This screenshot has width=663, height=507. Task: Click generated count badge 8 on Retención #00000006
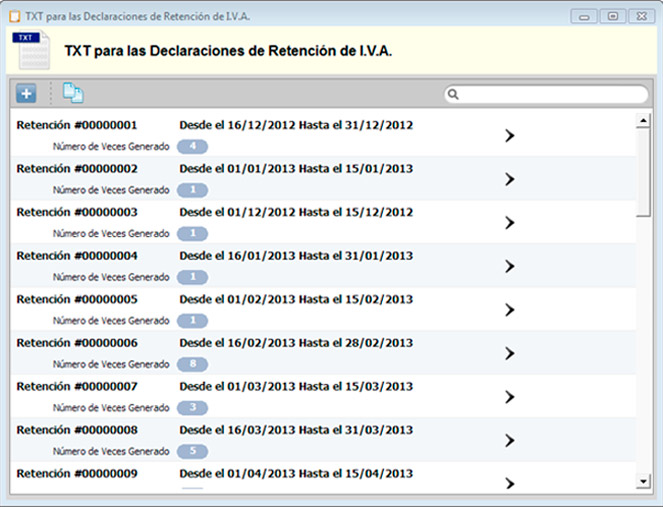point(192,364)
